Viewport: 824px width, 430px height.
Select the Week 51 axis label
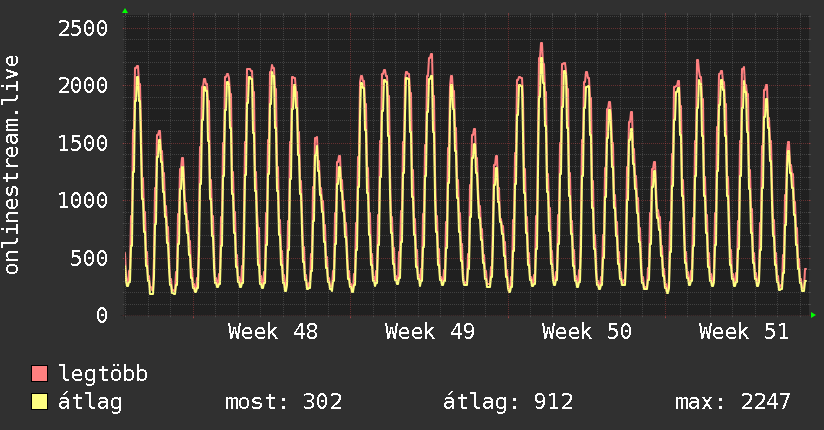[x=743, y=332]
